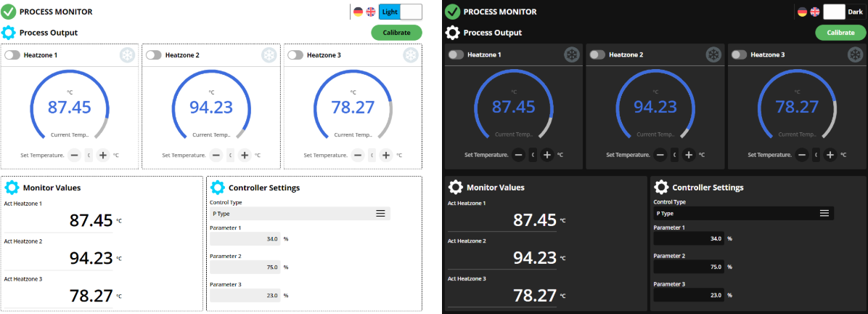The height and width of the screenshot is (314, 868).
Task: Click Monitor Values gear icon, light panel
Action: click(12, 188)
